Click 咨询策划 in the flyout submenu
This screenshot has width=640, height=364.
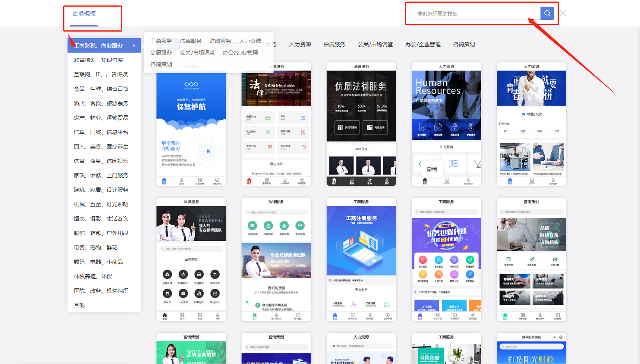coord(161,64)
